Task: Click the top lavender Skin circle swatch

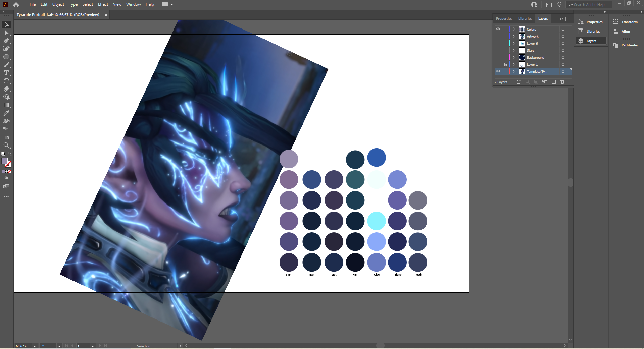Action: pyautogui.click(x=289, y=159)
